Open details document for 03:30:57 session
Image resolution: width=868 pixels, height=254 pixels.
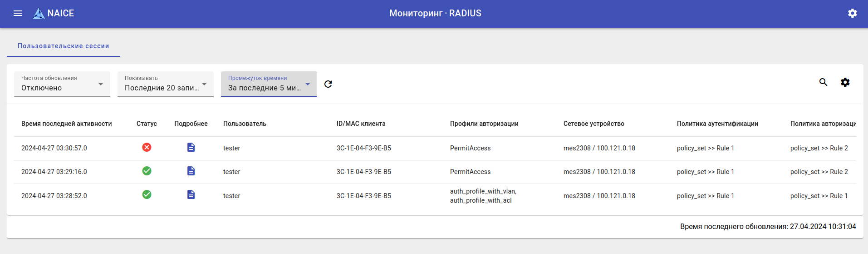coord(191,147)
